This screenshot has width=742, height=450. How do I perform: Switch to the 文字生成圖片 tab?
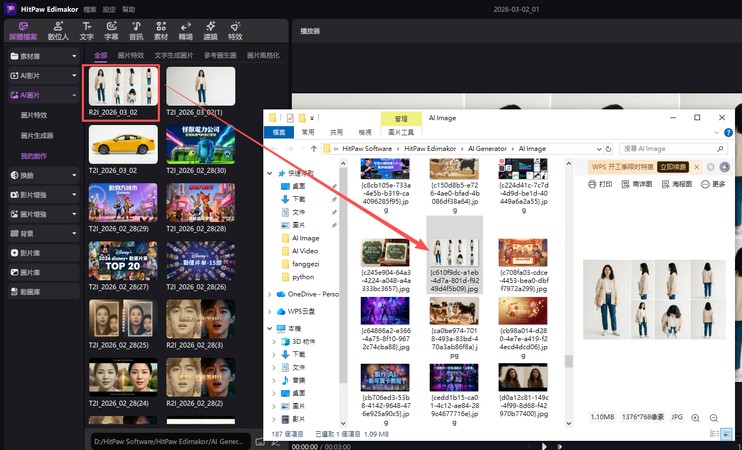(x=174, y=55)
